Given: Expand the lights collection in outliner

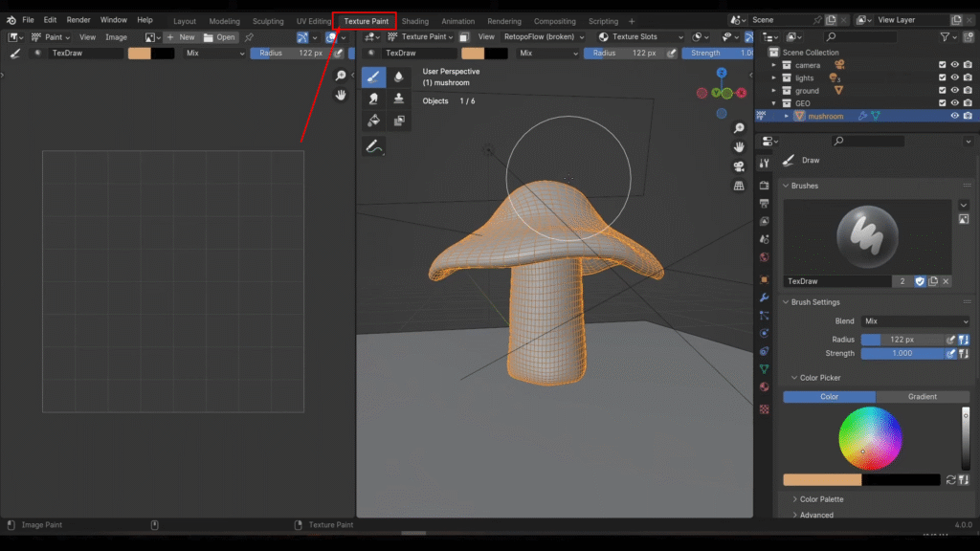Looking at the screenshot, I should click(773, 77).
